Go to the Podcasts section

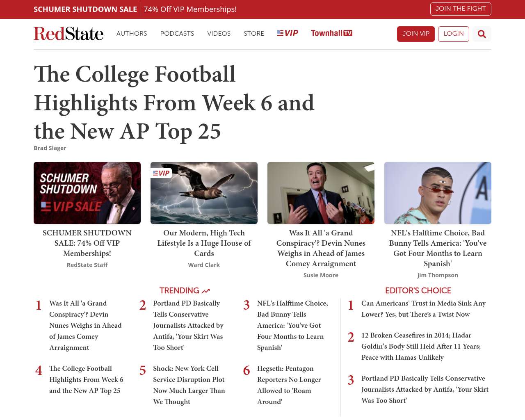pos(177,34)
